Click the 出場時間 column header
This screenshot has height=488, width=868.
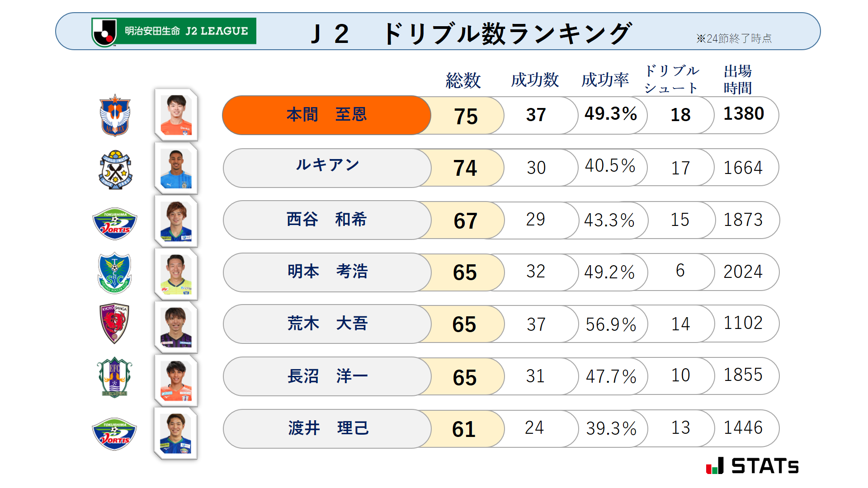738,80
